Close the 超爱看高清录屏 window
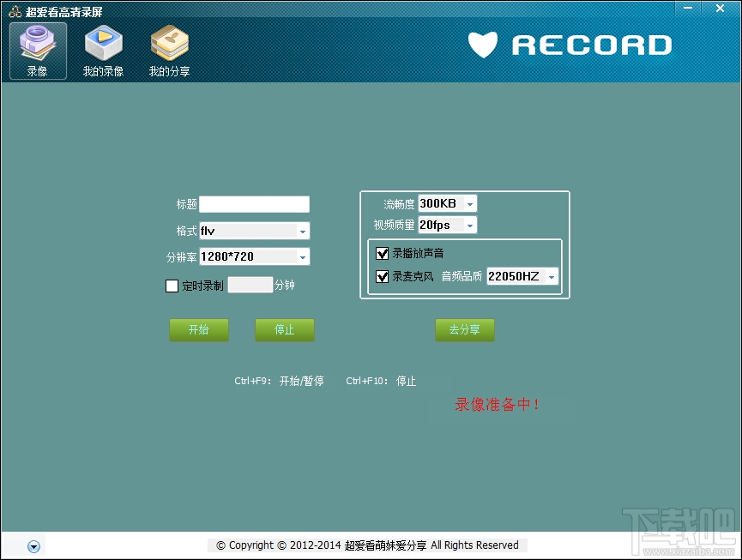The height and width of the screenshot is (560, 742). [721, 8]
